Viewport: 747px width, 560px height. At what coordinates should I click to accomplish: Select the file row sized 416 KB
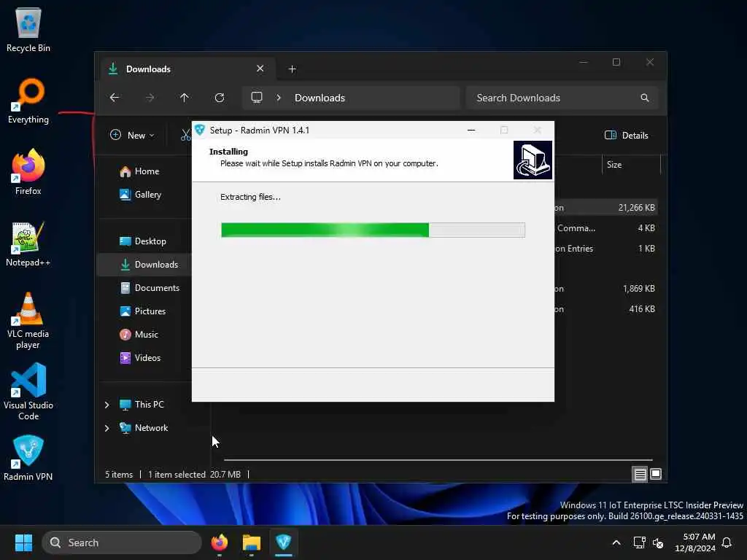(x=606, y=309)
